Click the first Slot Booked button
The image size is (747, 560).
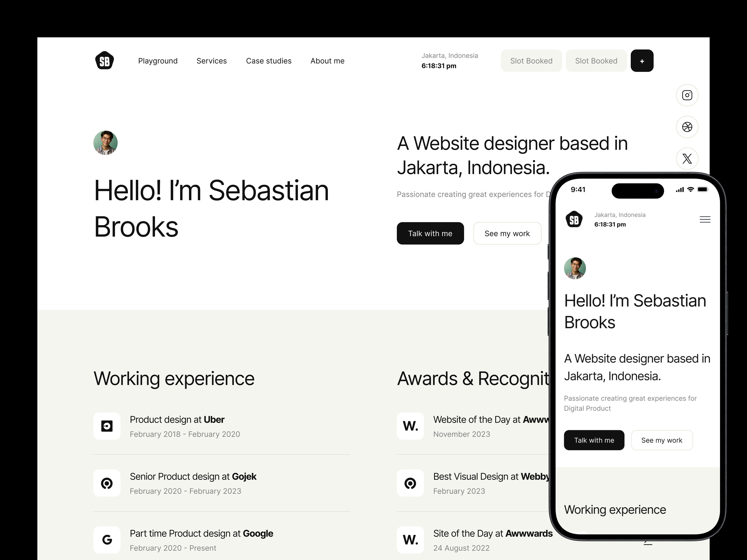pos(531,61)
